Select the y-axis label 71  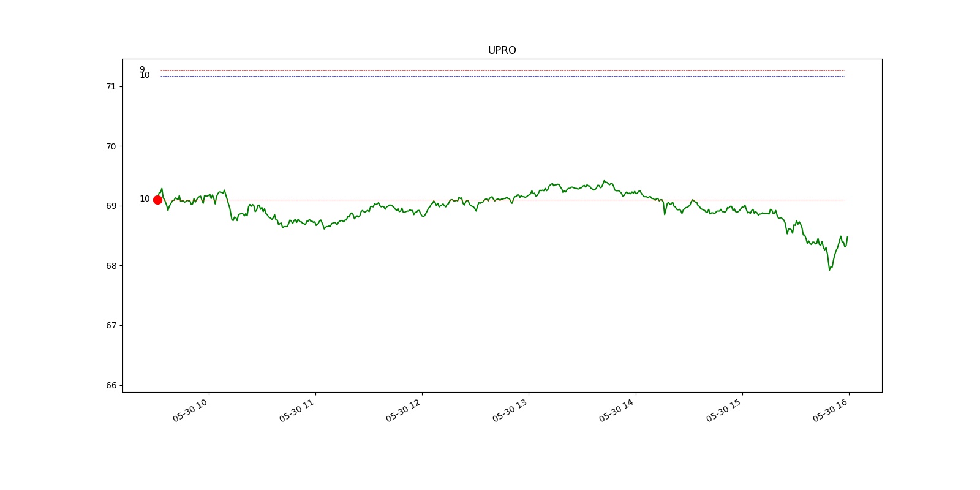[111, 86]
